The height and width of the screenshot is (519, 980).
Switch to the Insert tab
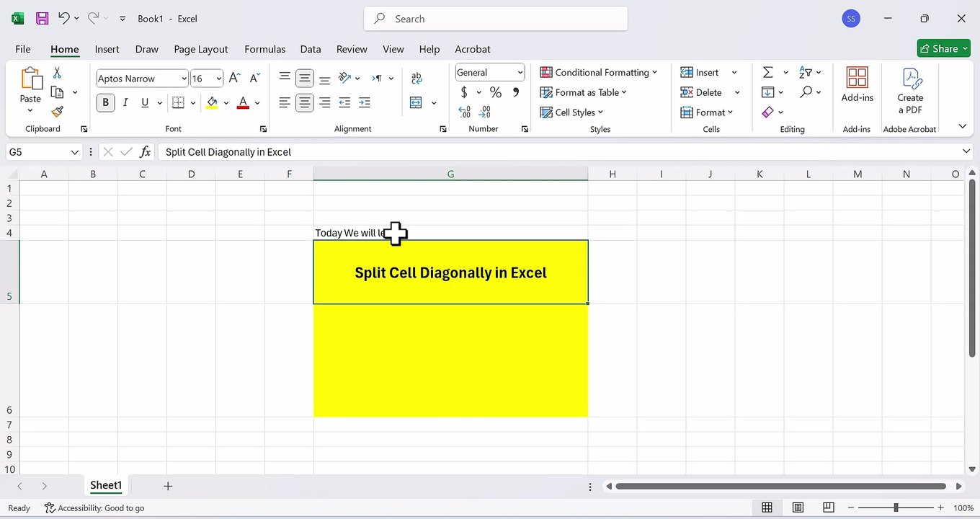coord(107,49)
